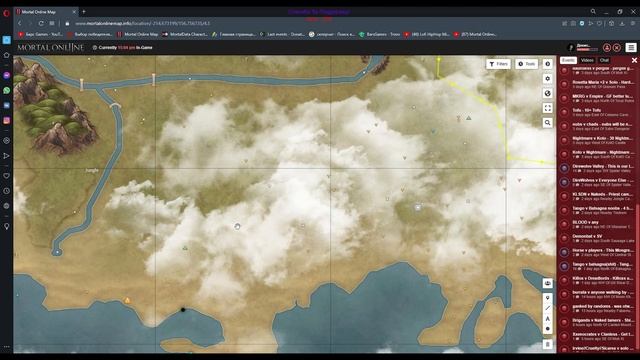Open Instagram in Opera sidebar

7,120
